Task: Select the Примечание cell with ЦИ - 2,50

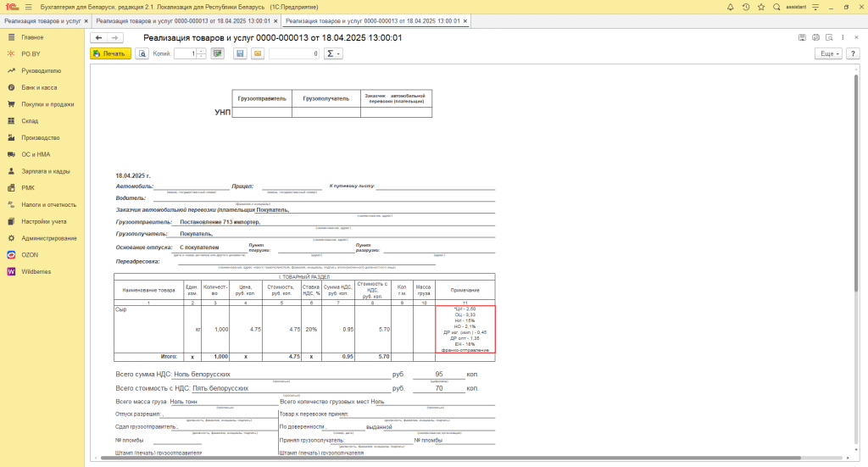Action: 465,329
